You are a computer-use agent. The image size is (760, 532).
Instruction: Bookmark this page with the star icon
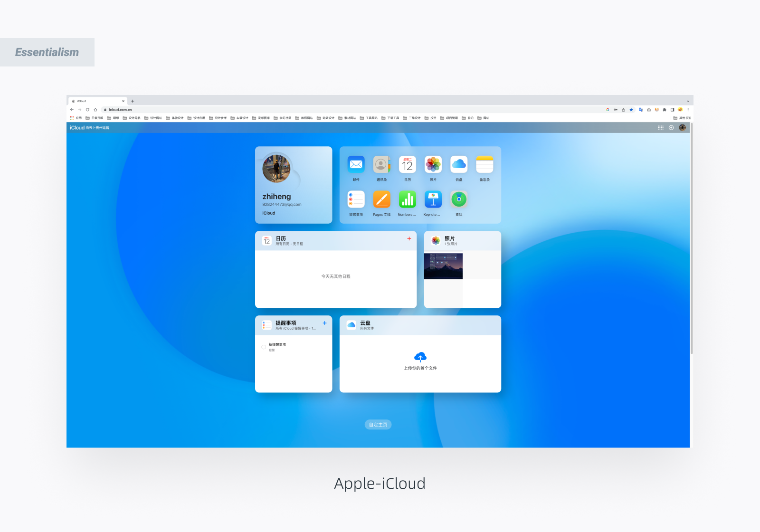point(631,110)
